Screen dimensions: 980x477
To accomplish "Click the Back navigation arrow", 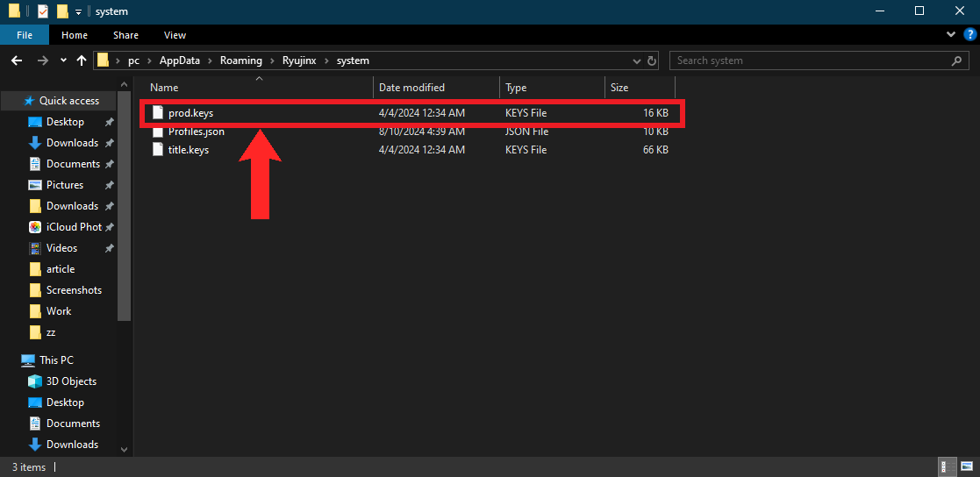I will click(16, 61).
